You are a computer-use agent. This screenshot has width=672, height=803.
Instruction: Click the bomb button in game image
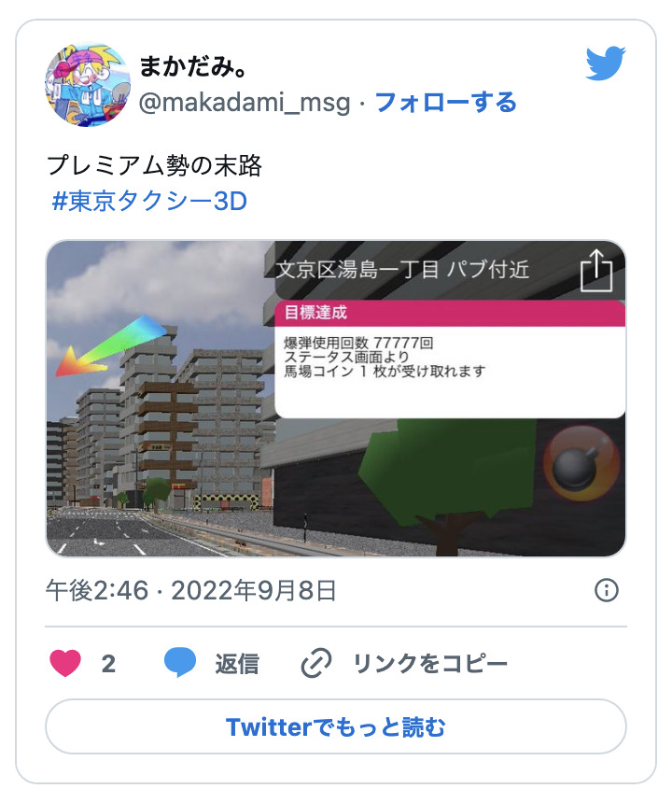click(581, 463)
